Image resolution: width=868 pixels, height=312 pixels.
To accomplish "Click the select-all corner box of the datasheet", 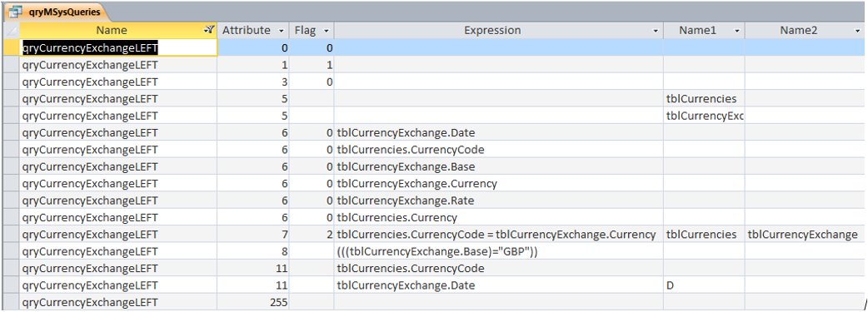I will click(x=11, y=31).
